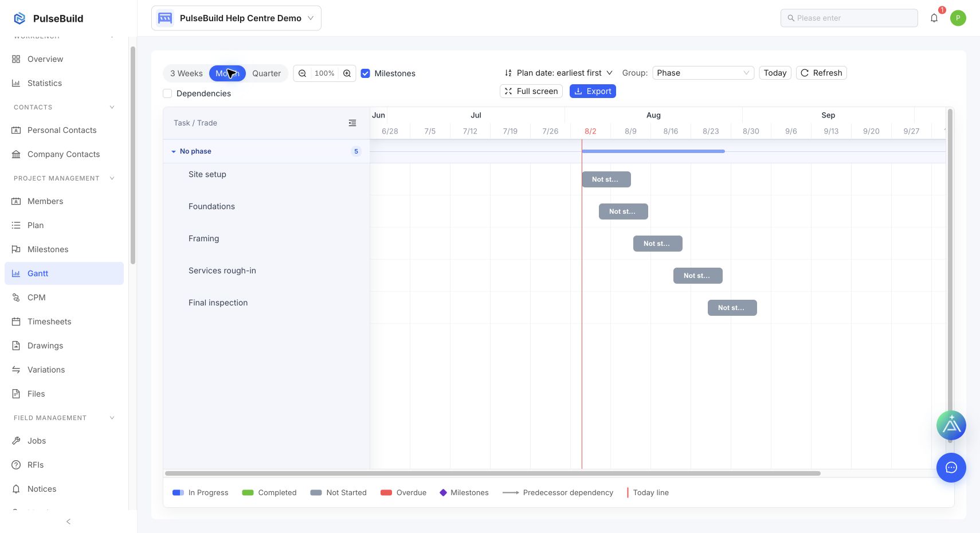Open RFIs in the sidebar

[64, 465]
